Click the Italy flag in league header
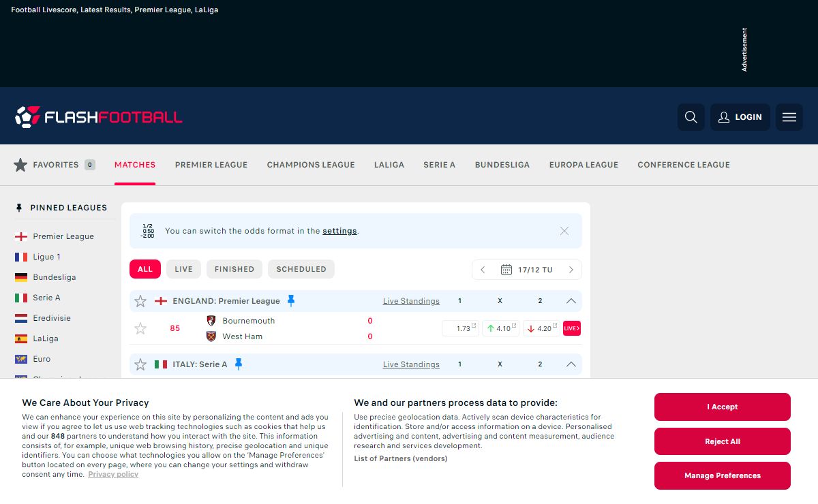 tap(161, 364)
